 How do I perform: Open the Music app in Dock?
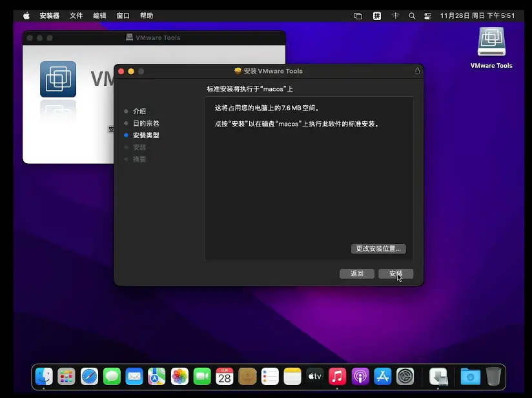[x=337, y=376]
